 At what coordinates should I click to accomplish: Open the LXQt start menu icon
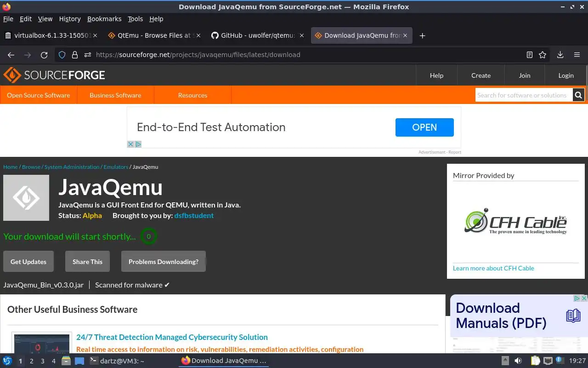[7, 361]
